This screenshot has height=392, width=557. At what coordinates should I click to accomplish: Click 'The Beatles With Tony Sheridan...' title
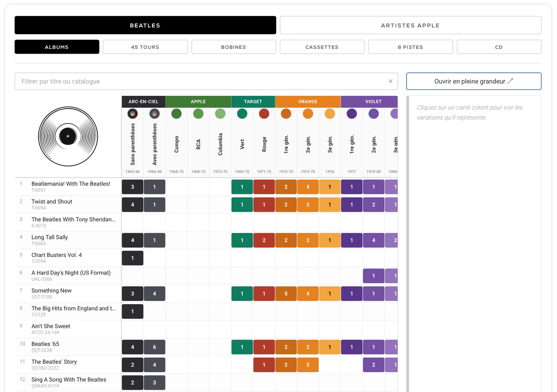[73, 219]
